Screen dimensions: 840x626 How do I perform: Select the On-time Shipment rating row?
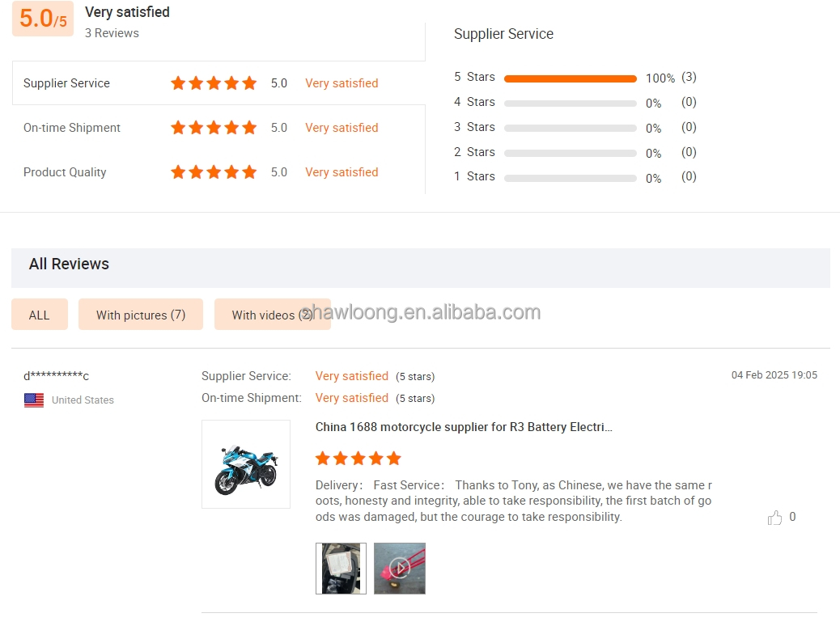[218, 128]
